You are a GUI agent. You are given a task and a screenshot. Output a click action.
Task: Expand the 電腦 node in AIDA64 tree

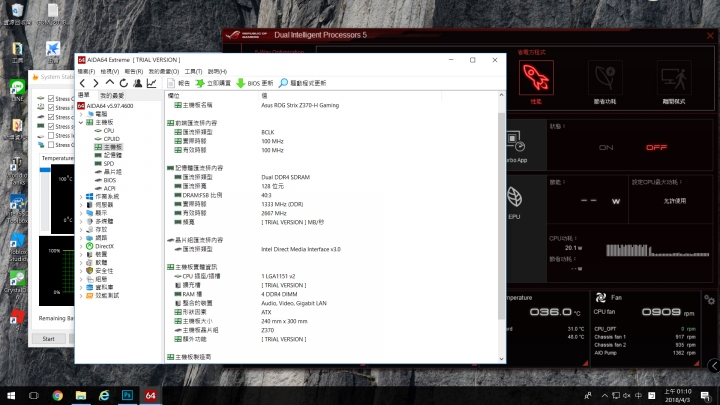[81, 114]
